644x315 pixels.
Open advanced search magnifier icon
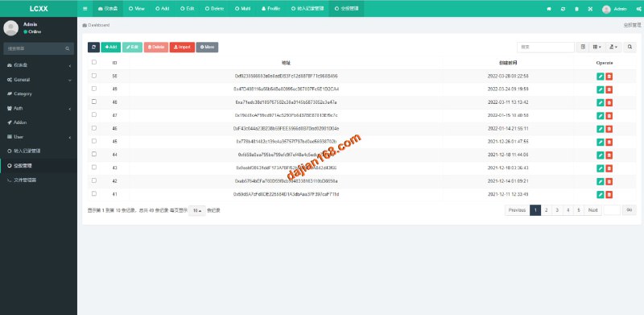630,48
